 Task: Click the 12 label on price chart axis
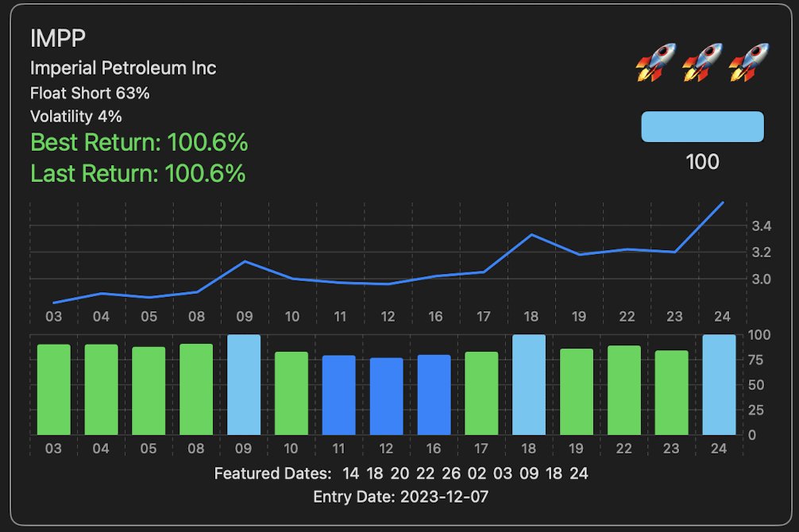tap(388, 317)
